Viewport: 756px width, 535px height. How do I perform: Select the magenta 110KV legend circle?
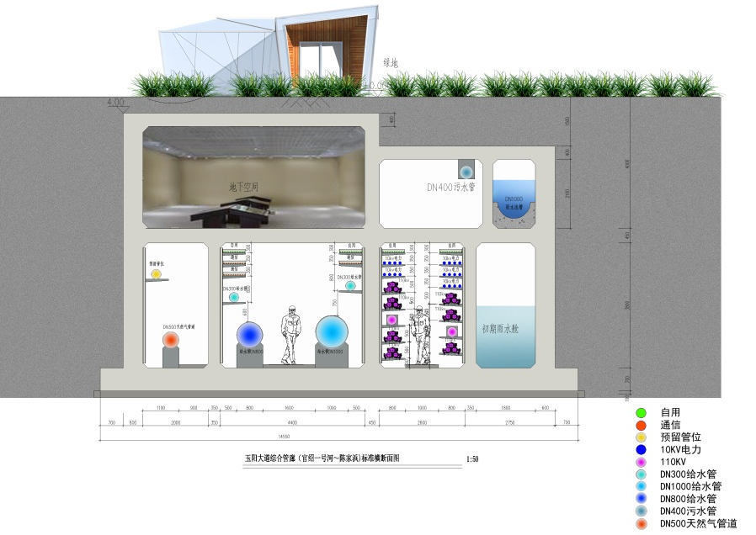click(x=641, y=462)
